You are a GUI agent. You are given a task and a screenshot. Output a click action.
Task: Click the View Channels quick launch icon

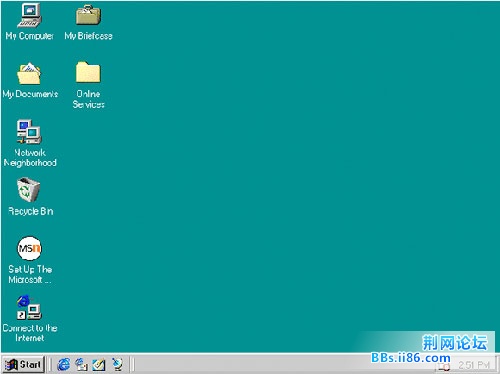[117, 364]
